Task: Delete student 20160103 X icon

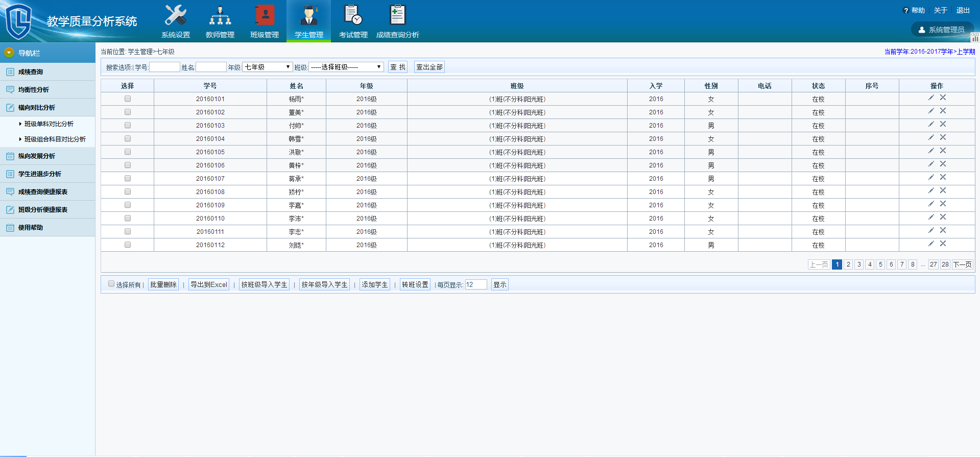Action: click(943, 124)
